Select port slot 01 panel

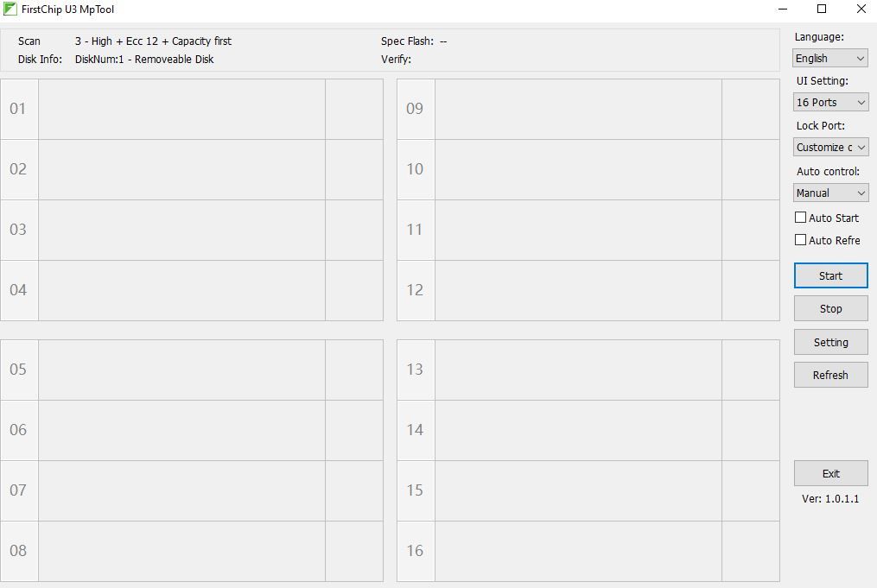[x=192, y=109]
